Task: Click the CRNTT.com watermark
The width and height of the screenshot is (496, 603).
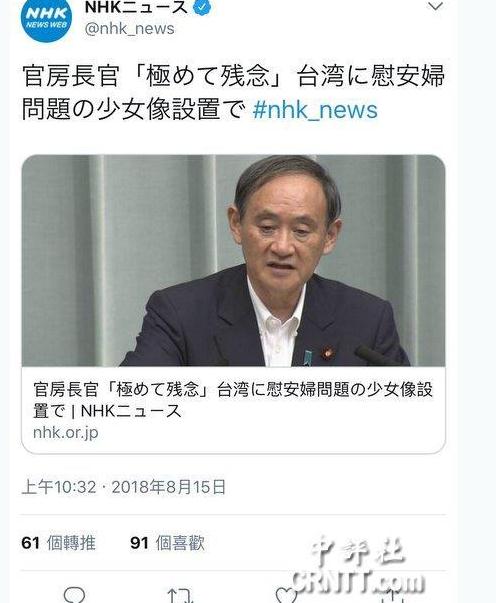Action: (x=358, y=581)
